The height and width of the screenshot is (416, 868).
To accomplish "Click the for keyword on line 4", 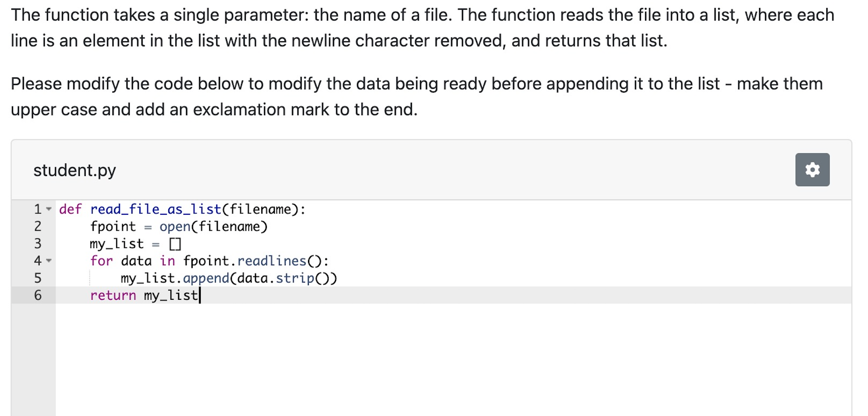I will (x=101, y=261).
